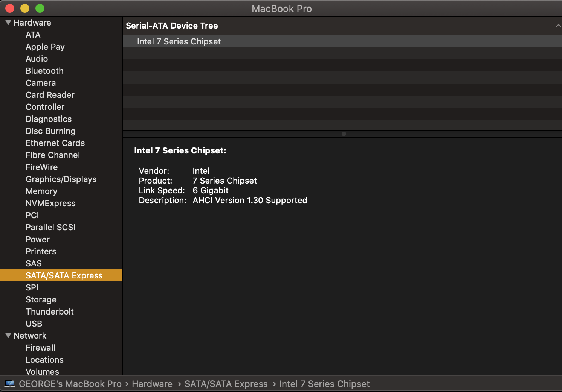Image resolution: width=562 pixels, height=392 pixels.
Task: Click the pane splitter handle dot
Action: pos(344,134)
